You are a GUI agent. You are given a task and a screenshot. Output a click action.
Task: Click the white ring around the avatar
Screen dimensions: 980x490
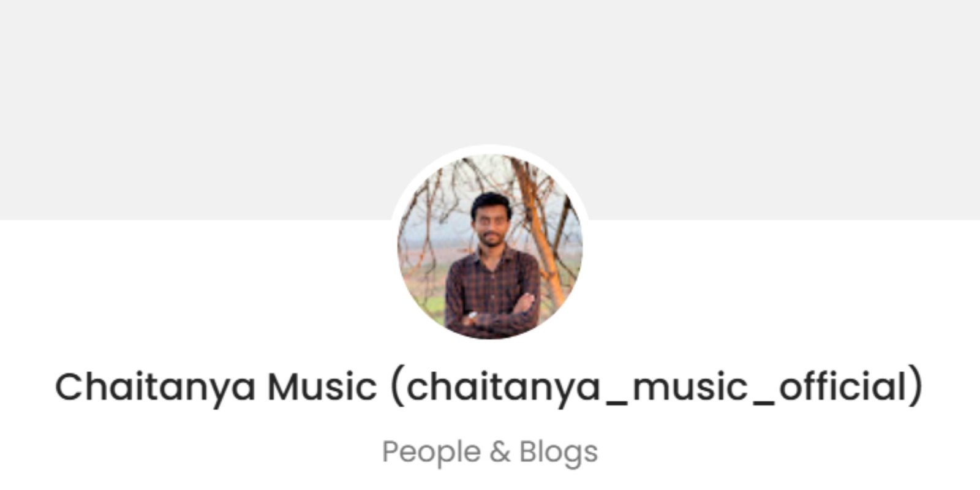(x=490, y=148)
